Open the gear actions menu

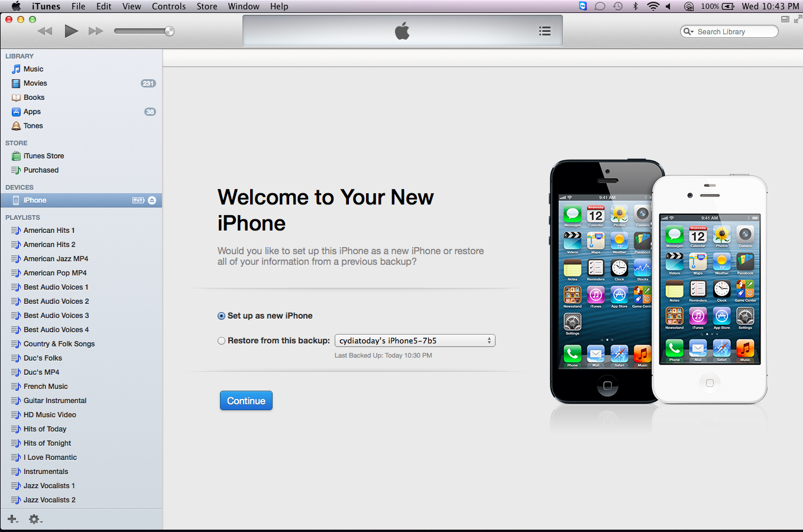[35, 519]
